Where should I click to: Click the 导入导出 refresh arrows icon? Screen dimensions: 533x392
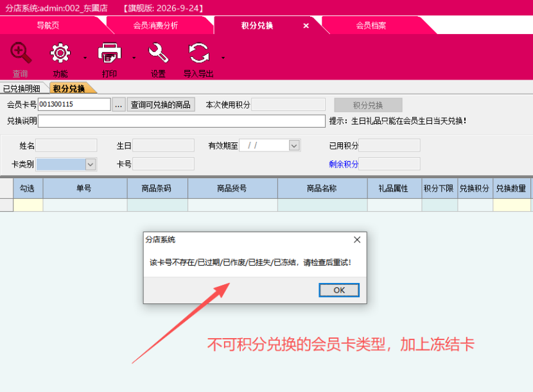pos(199,53)
